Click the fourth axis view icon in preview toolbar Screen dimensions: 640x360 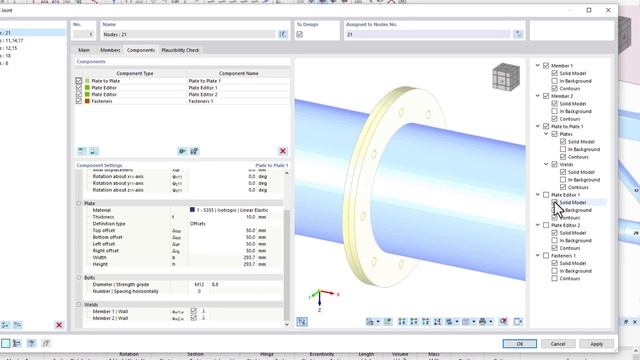[x=437, y=322]
